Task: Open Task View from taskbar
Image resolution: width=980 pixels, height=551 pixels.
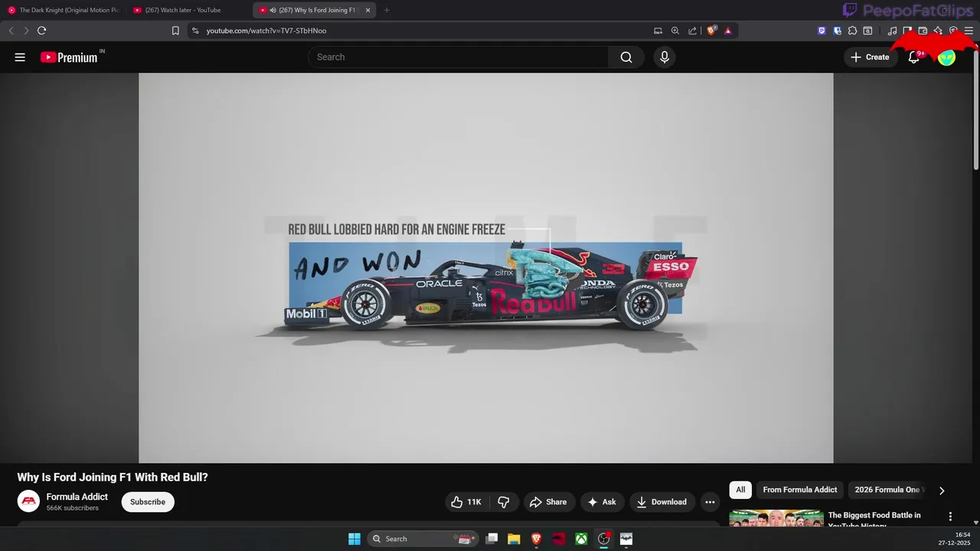Action: [492, 539]
